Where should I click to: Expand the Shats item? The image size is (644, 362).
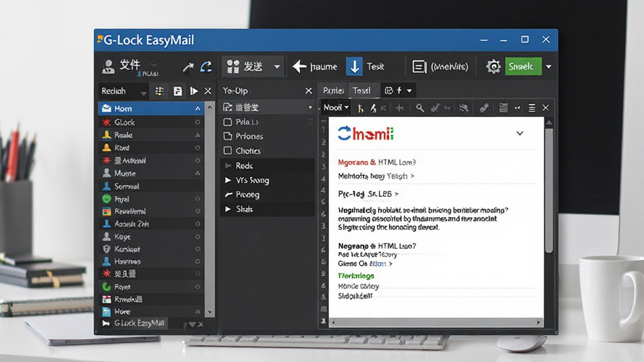228,209
